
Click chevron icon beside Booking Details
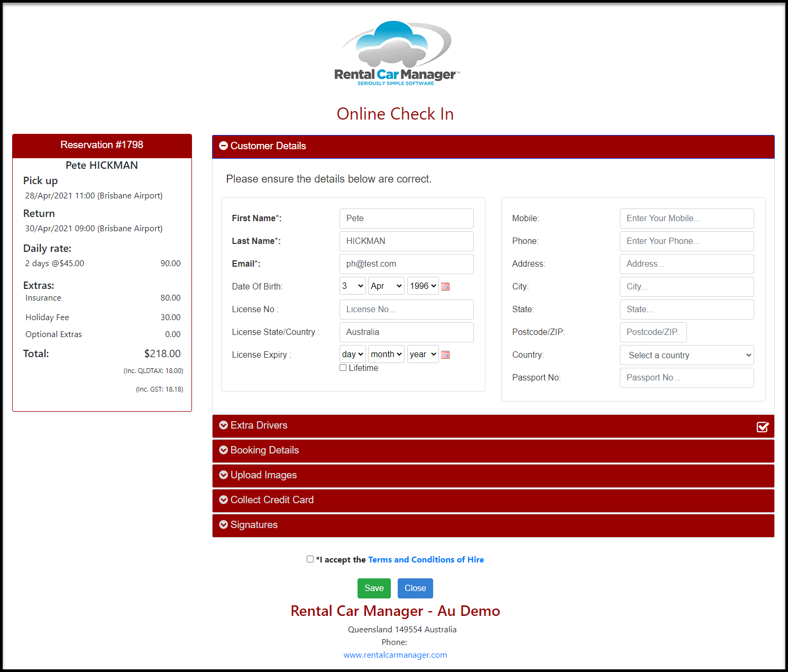point(223,450)
